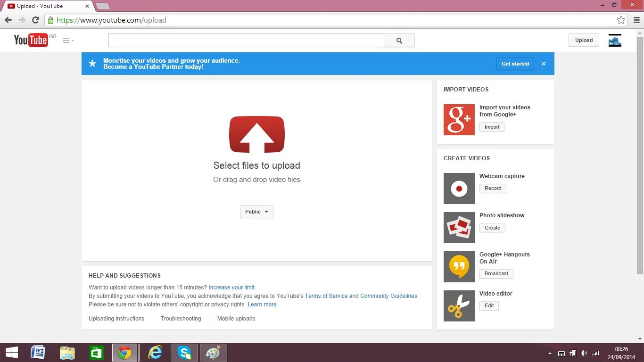Open Paint from the taskbar
644x362 pixels.
tap(214, 353)
